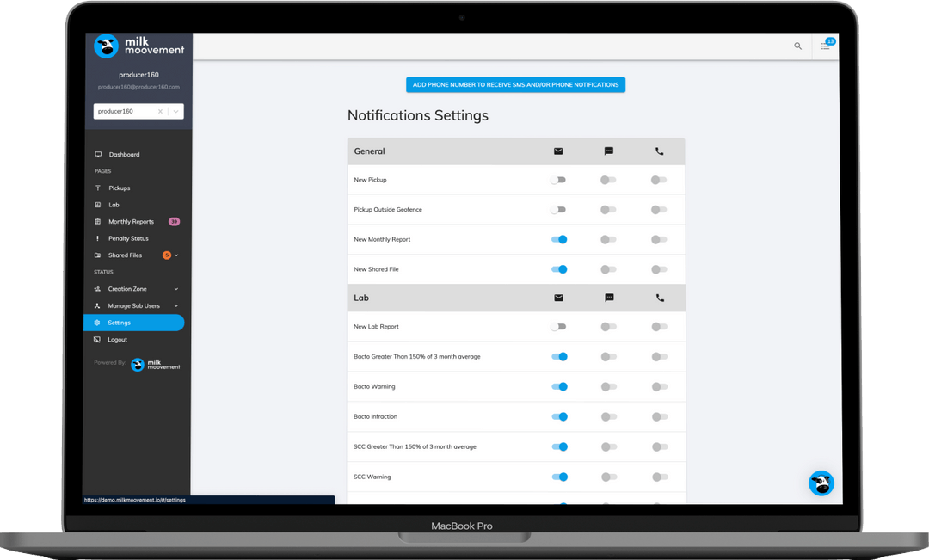Toggle phone call for New Monthly Report
Viewport: 929px width, 560px height.
[660, 239]
